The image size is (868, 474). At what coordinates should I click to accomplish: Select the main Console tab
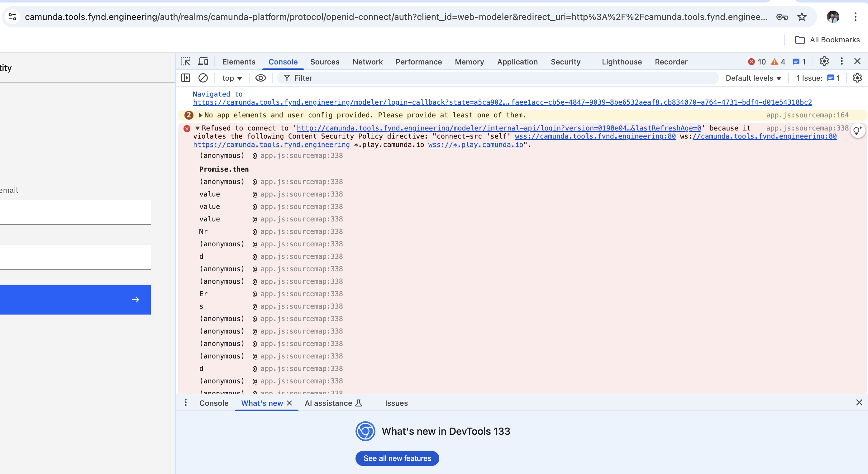coord(283,62)
